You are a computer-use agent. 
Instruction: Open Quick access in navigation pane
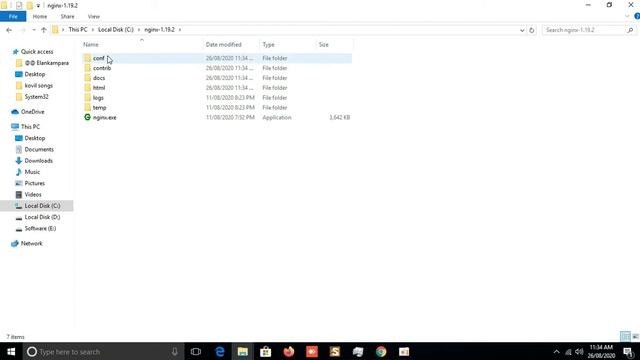tap(37, 51)
